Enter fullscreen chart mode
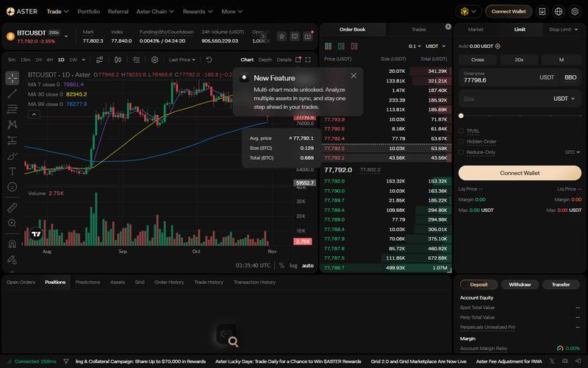The height and width of the screenshot is (368, 588). click(x=308, y=60)
